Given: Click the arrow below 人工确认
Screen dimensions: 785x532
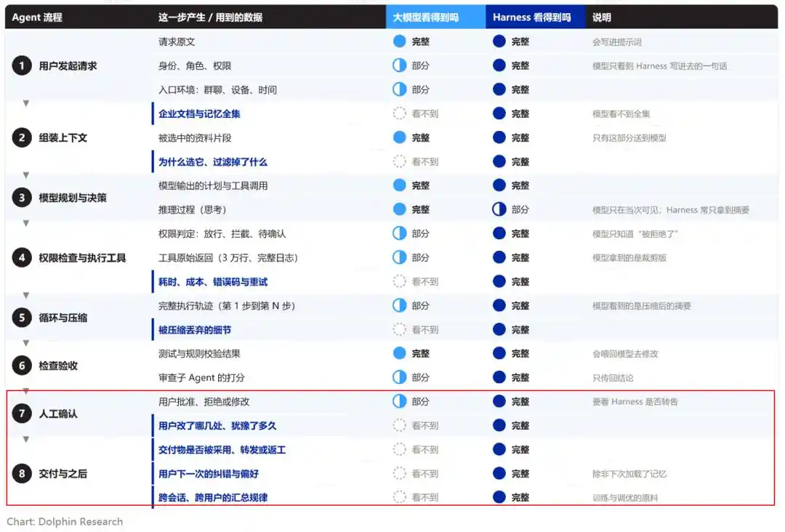Looking at the screenshot, I should point(26,440).
